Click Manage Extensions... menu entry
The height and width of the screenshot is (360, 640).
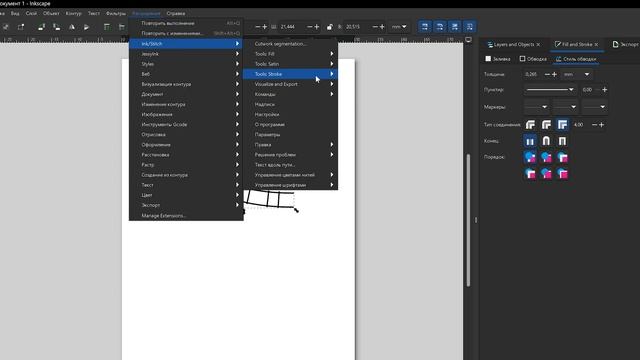click(186, 216)
